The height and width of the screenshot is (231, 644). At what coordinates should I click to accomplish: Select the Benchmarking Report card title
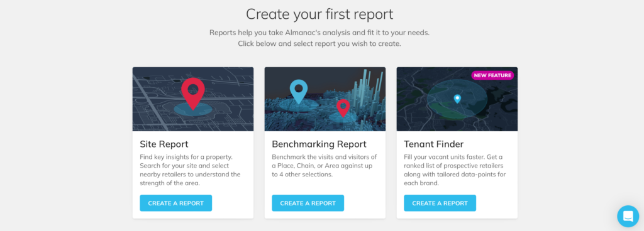[x=319, y=144]
